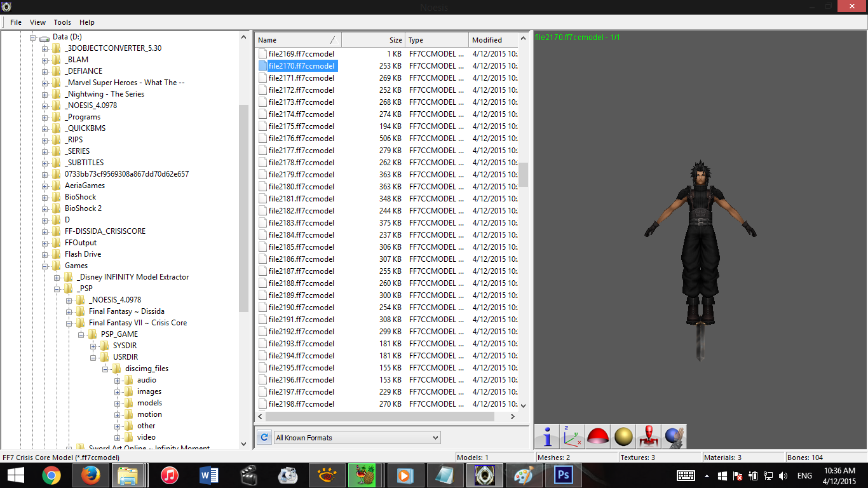Click the Bones: 104 status bar entry
Screen dimensions: 868x488
pyautogui.click(x=827, y=457)
